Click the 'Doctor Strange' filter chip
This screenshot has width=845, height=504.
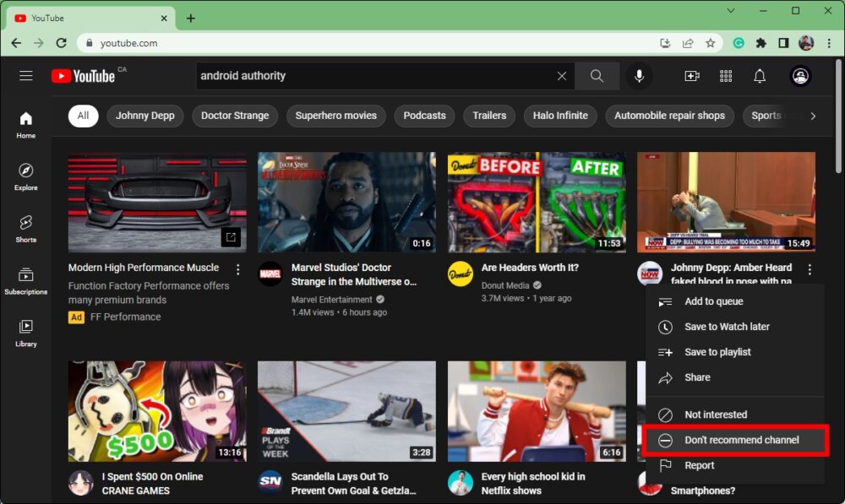point(235,116)
